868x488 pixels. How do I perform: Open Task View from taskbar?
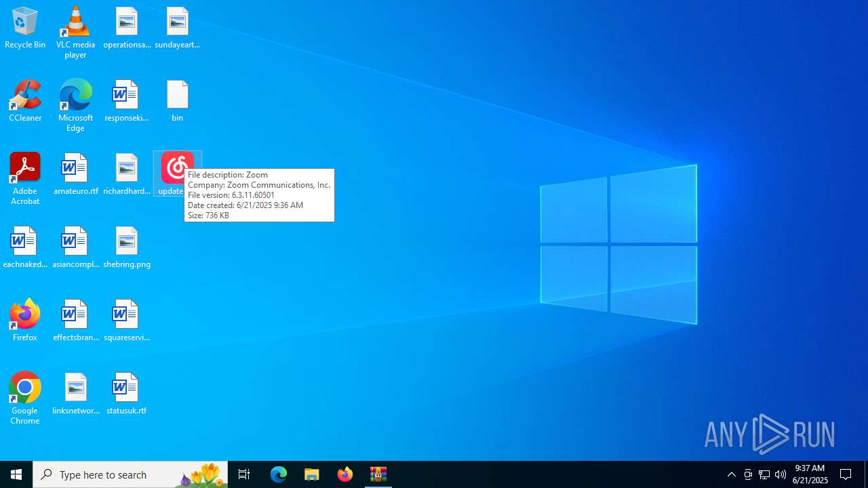pos(244,474)
